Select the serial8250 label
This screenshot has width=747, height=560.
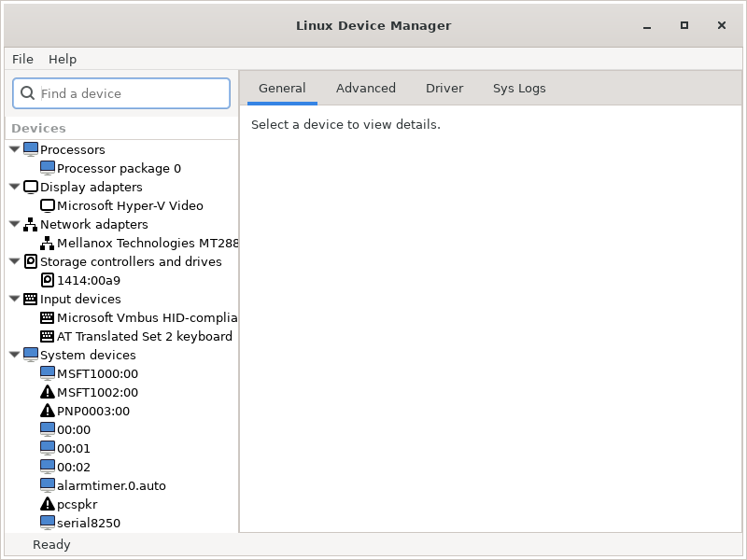point(89,523)
